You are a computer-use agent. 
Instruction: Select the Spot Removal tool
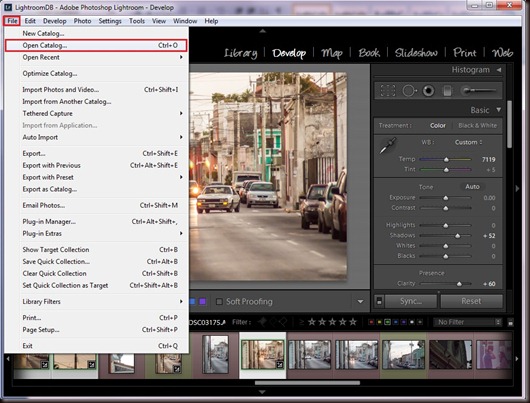coord(409,91)
